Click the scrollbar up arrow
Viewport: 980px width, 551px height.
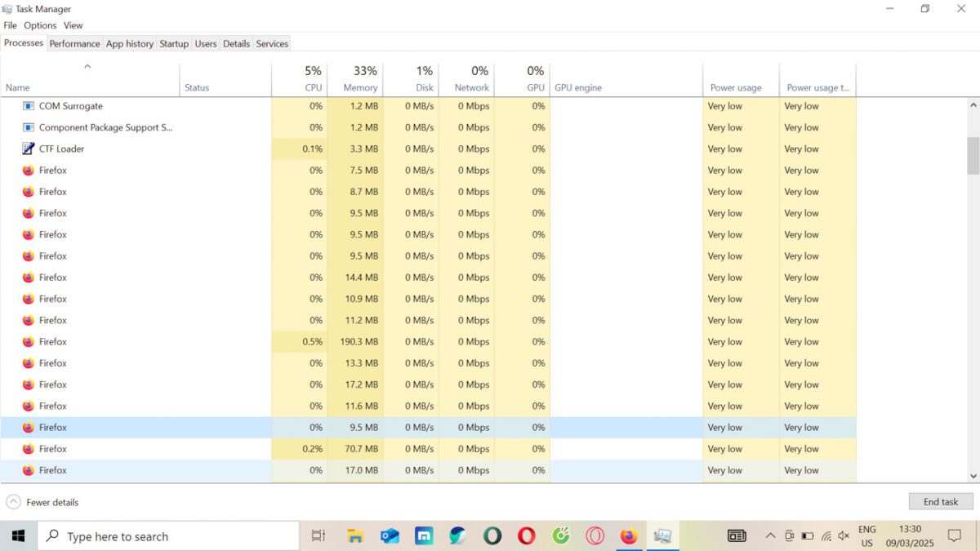point(973,105)
